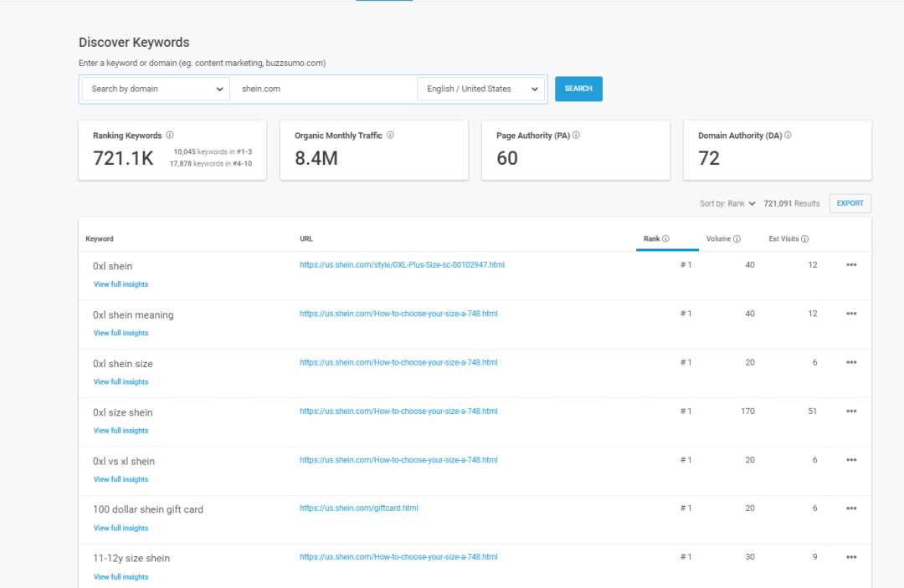Open How-to-choose-your-size URL in '0xl size shein' row

[398, 412]
